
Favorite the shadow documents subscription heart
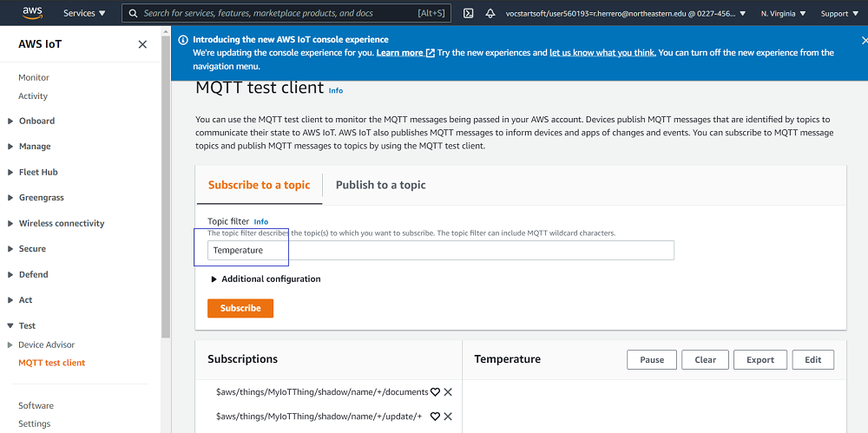point(436,392)
